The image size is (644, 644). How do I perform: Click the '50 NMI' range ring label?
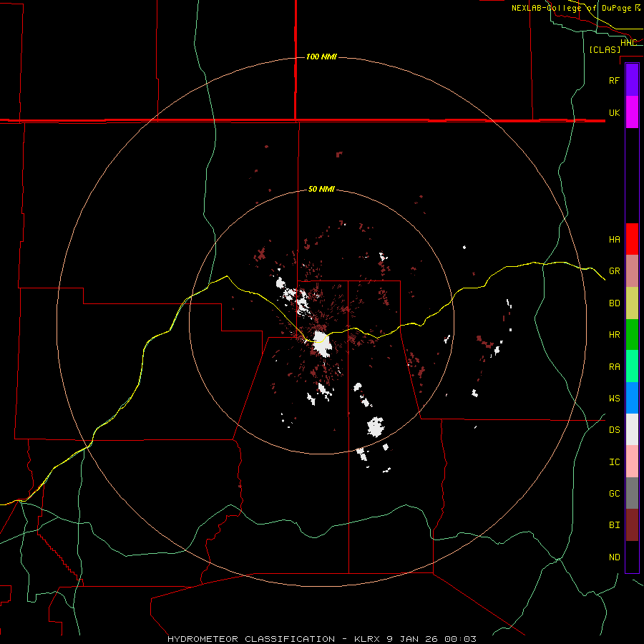(321, 189)
